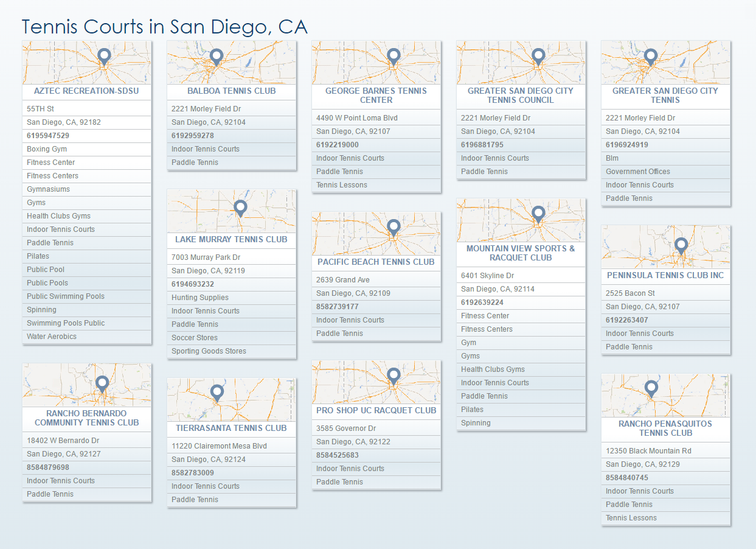Screen dimensions: 756x549
Task: Click phone number 8582739177 for Pacific Beach
Action: pos(338,307)
